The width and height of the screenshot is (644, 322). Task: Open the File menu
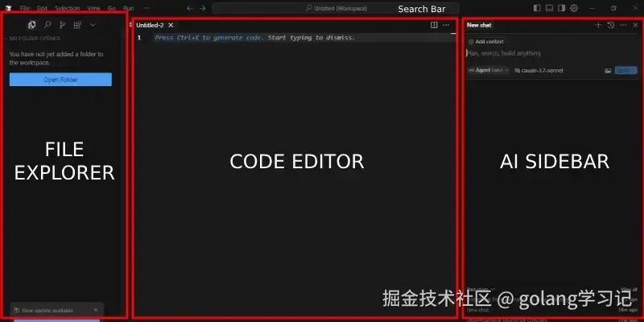(25, 8)
